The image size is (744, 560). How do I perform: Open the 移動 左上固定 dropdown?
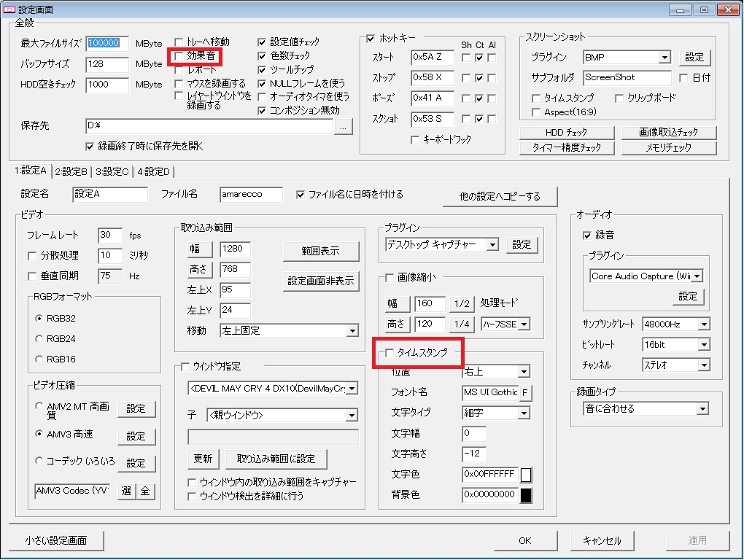(289, 330)
